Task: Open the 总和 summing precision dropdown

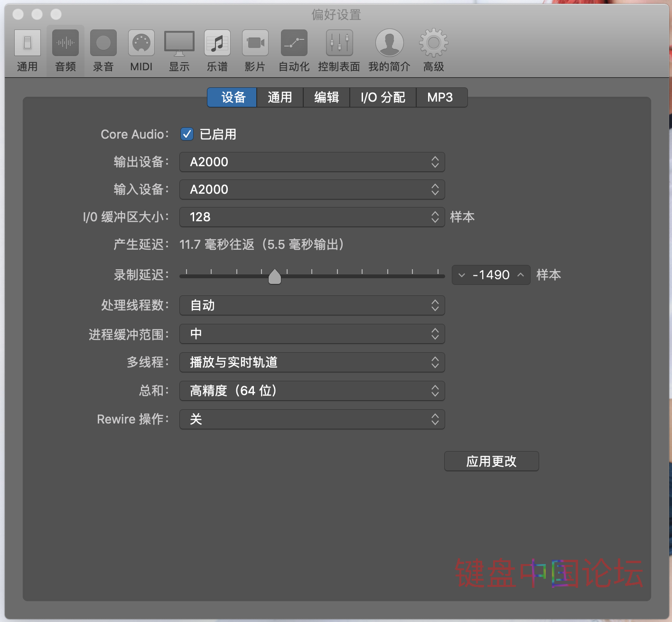Action: click(x=312, y=391)
